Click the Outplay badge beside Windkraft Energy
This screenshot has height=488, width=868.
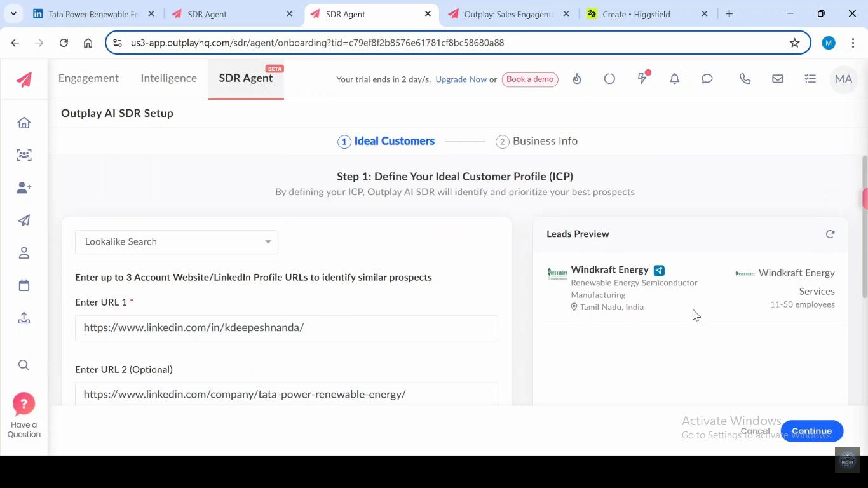click(659, 270)
